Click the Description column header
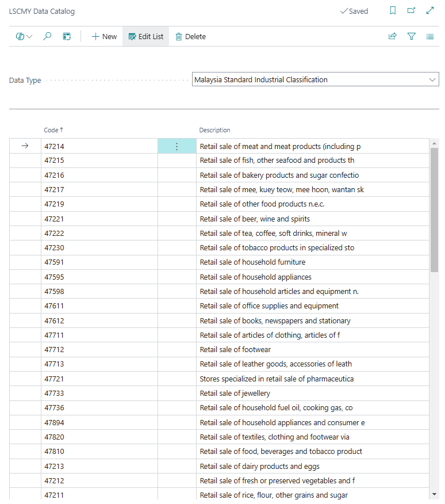The height and width of the screenshot is (504, 445). (214, 130)
